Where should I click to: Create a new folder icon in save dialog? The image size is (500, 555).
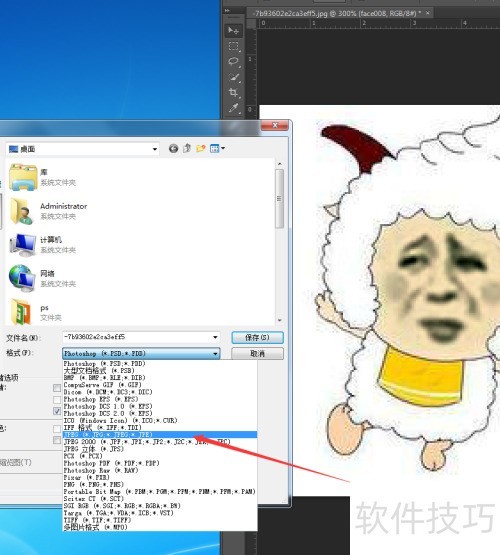point(201,149)
